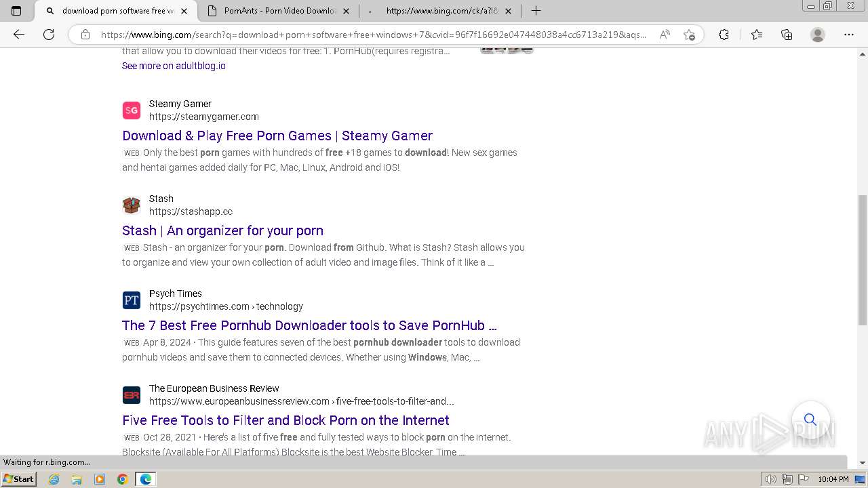Click the psychtimes.com technology URL
Screen dimensions: 868x488
tap(226, 306)
